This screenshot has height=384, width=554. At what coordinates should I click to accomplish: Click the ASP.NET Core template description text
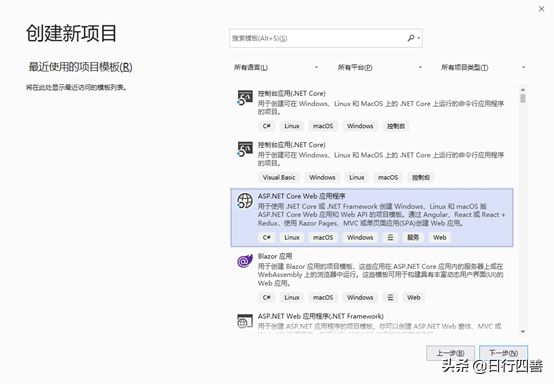381,215
